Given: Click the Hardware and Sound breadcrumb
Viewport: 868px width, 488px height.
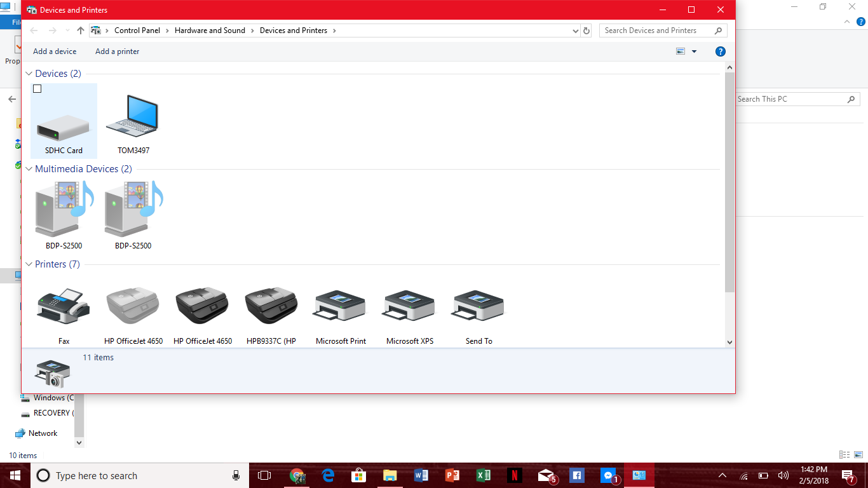Looking at the screenshot, I should pos(210,30).
